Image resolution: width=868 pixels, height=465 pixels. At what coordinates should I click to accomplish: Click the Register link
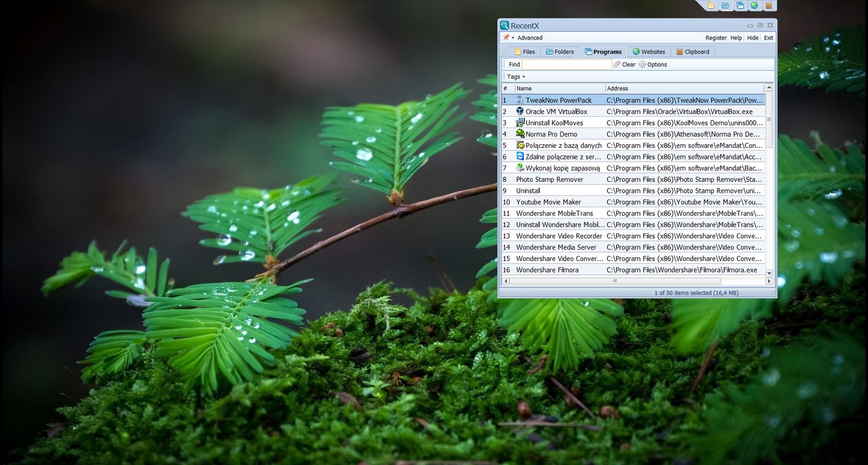(x=716, y=38)
